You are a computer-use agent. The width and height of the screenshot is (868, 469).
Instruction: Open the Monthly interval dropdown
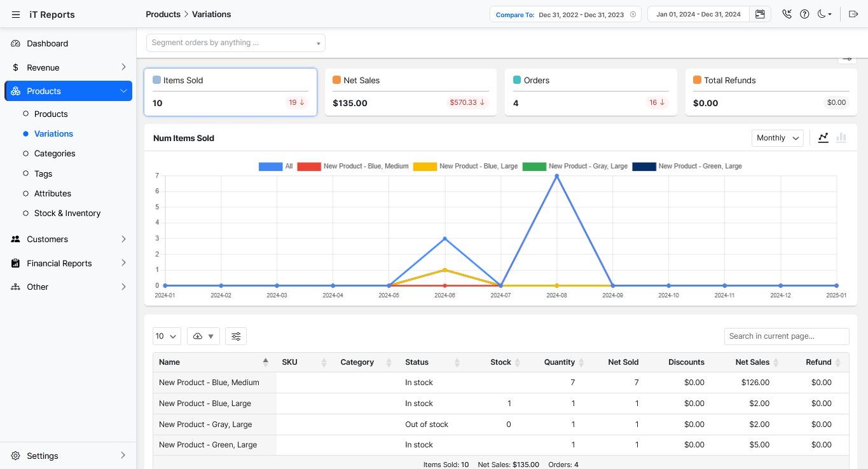[x=777, y=138]
